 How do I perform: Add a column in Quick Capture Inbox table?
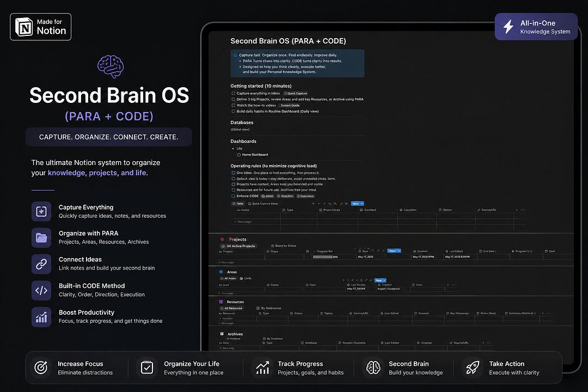(x=517, y=210)
